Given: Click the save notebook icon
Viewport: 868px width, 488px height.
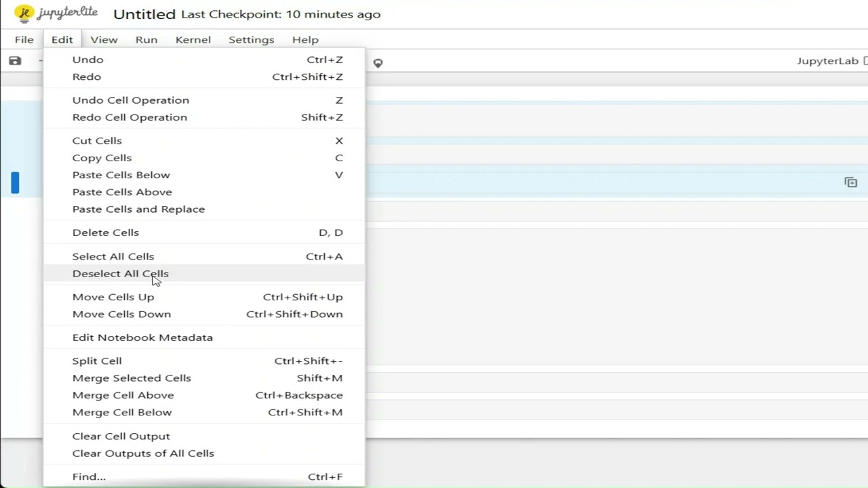Looking at the screenshot, I should pyautogui.click(x=15, y=61).
